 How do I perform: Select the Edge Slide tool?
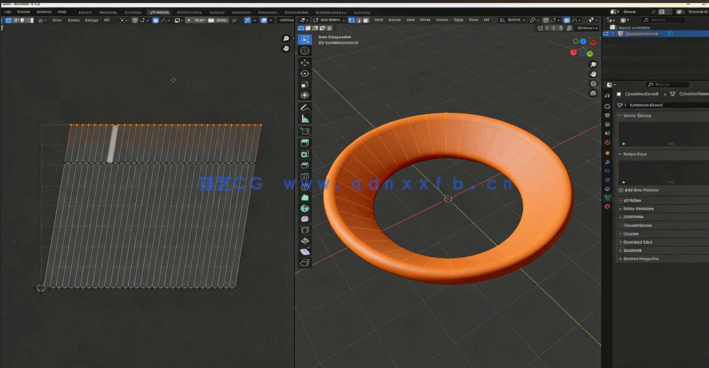[x=305, y=230]
